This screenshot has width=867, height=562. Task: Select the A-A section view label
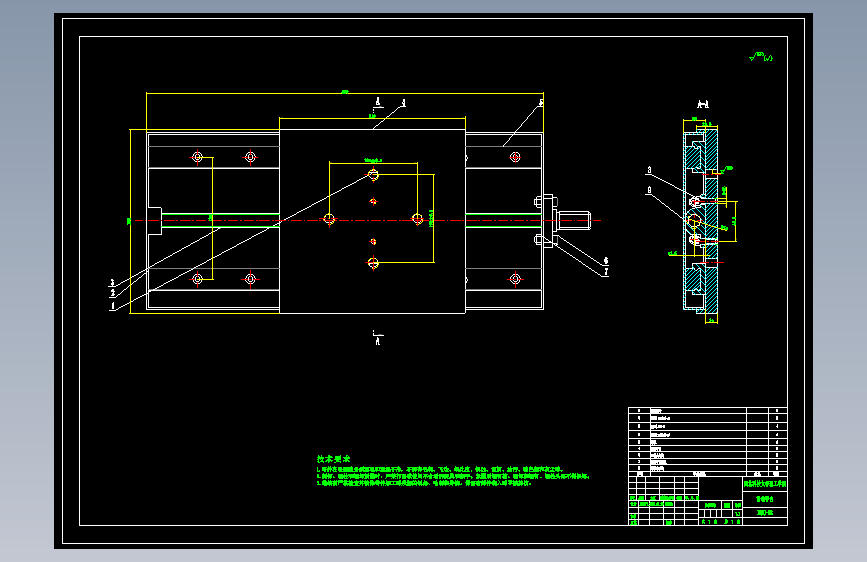[x=703, y=104]
